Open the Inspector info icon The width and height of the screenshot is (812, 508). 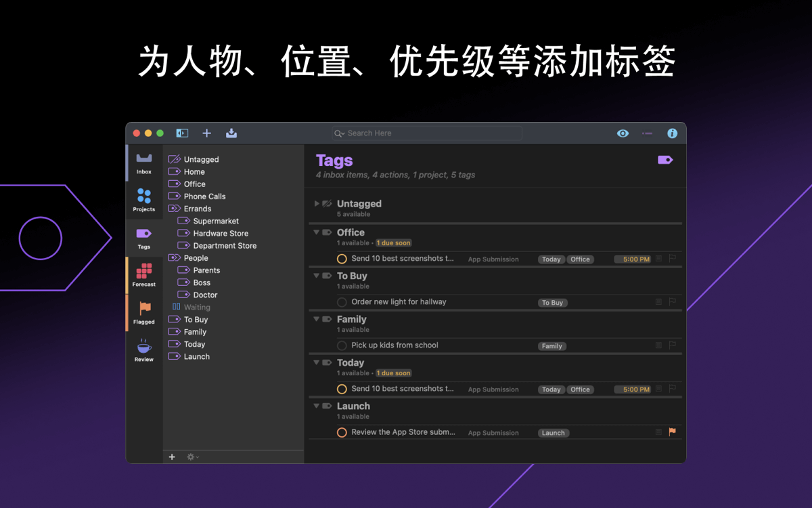(x=672, y=133)
